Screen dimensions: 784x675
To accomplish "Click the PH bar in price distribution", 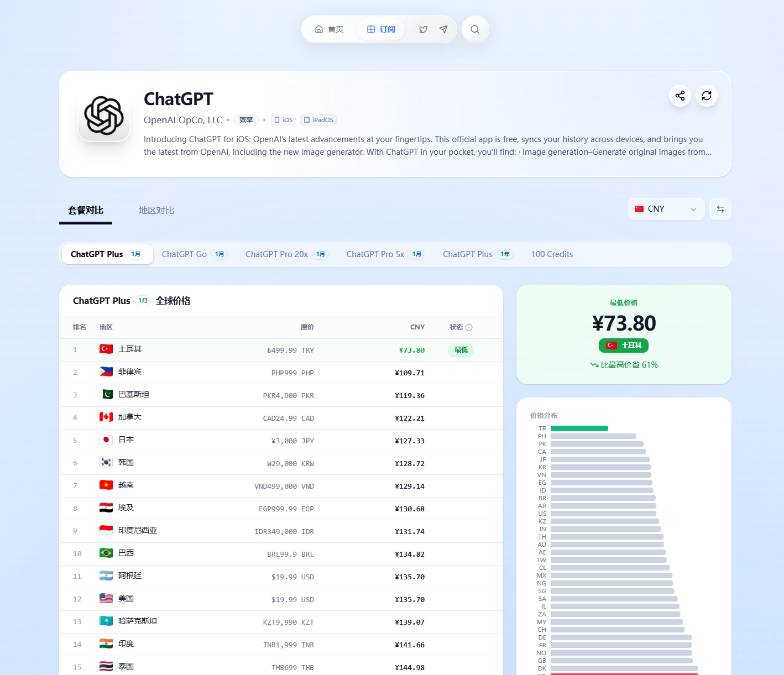I will (593, 436).
